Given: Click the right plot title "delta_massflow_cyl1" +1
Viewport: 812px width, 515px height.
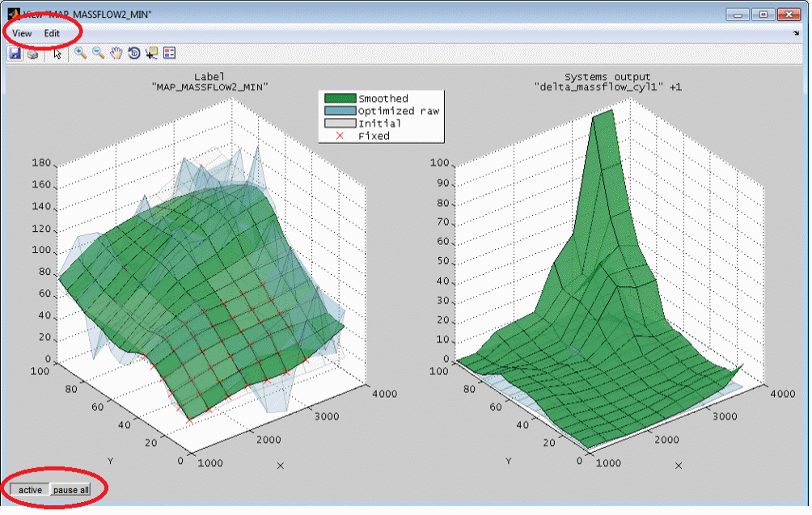Looking at the screenshot, I should click(x=608, y=87).
